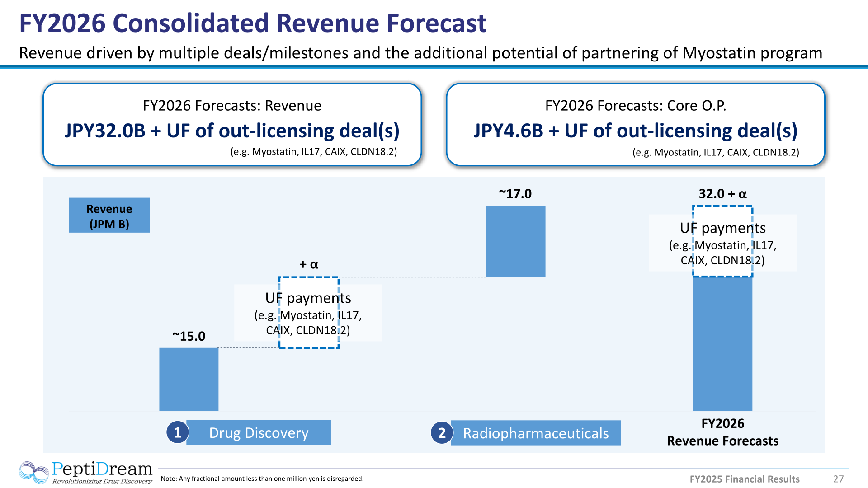
Task: Click the JPY4.6B + UF headline text
Action: click(636, 131)
